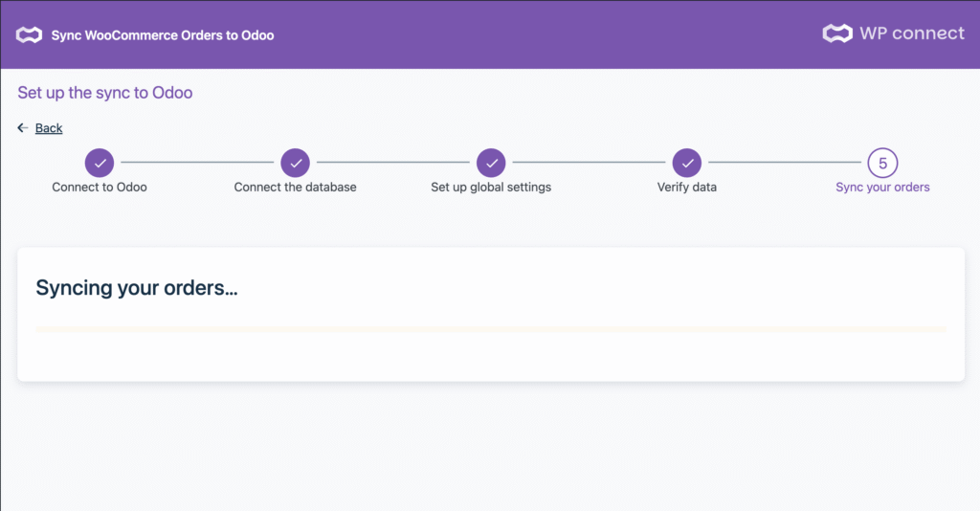Click the WP connect logo icon at top-right
The width and height of the screenshot is (980, 511).
[837, 33]
